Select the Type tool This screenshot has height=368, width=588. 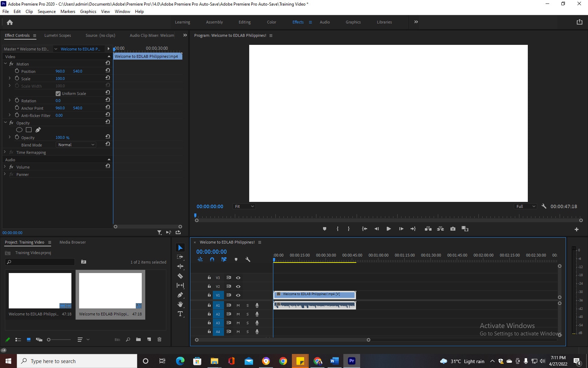[x=180, y=314]
